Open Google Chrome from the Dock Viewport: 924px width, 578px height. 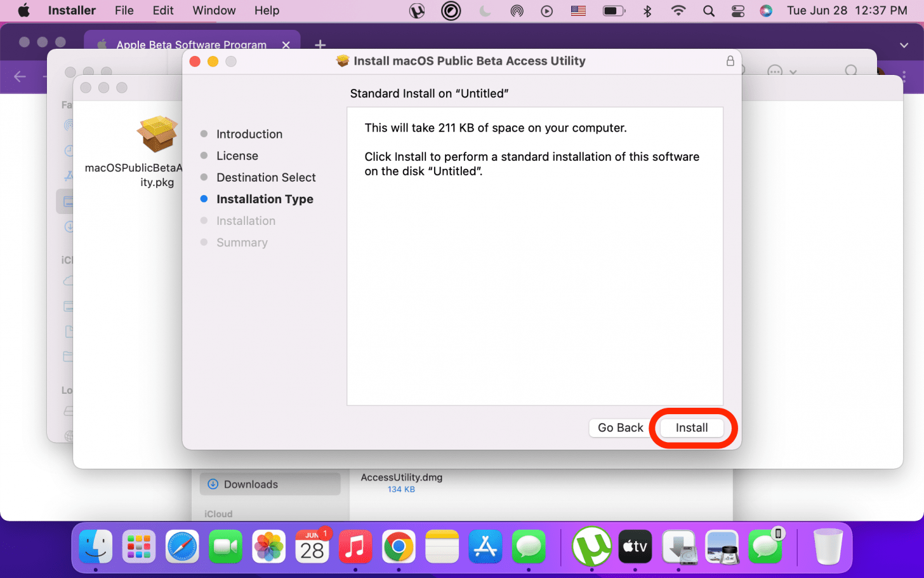pyautogui.click(x=399, y=547)
